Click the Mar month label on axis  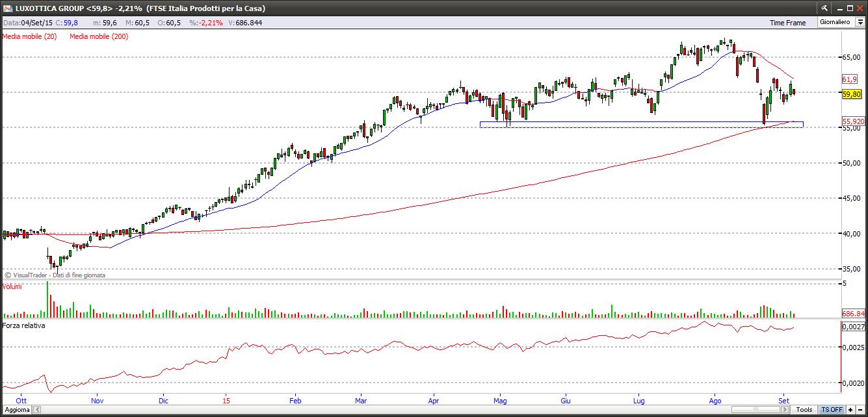click(x=361, y=401)
